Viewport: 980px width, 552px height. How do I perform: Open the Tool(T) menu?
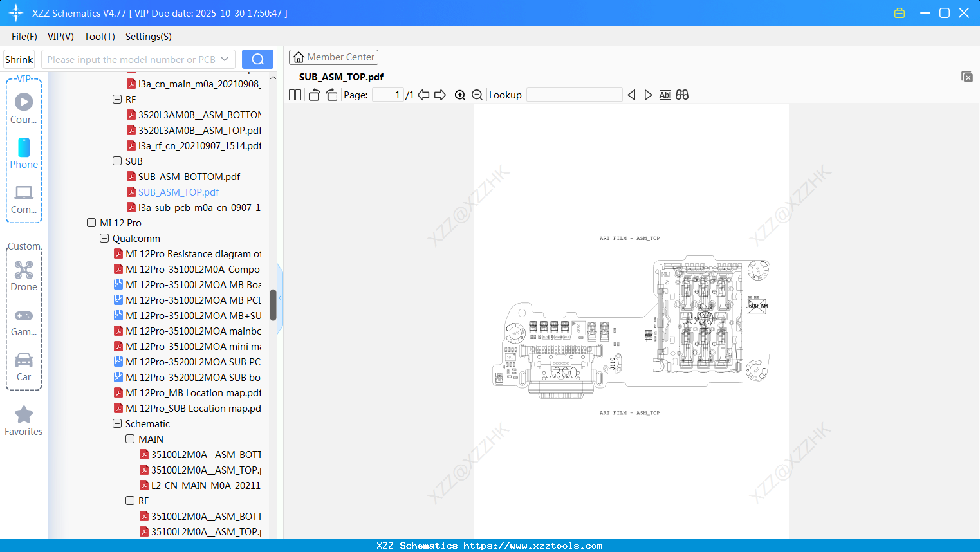(x=99, y=37)
